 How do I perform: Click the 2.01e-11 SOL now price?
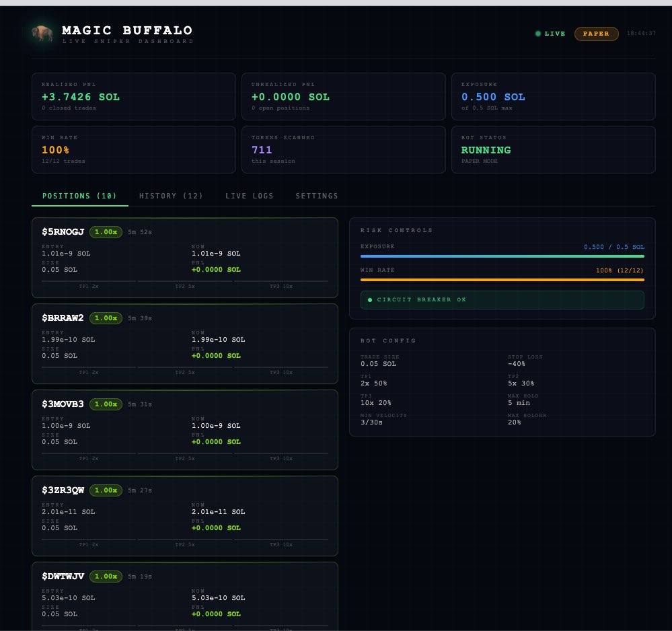(218, 512)
